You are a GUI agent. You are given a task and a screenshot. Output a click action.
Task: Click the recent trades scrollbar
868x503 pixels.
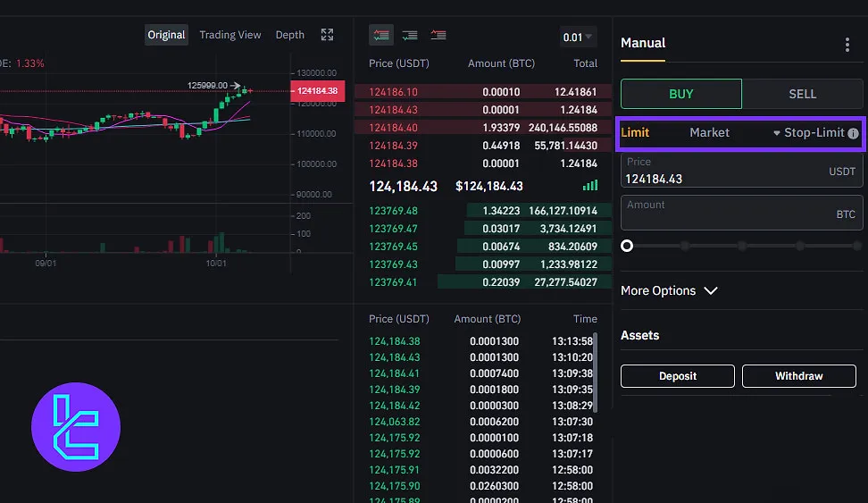(595, 373)
